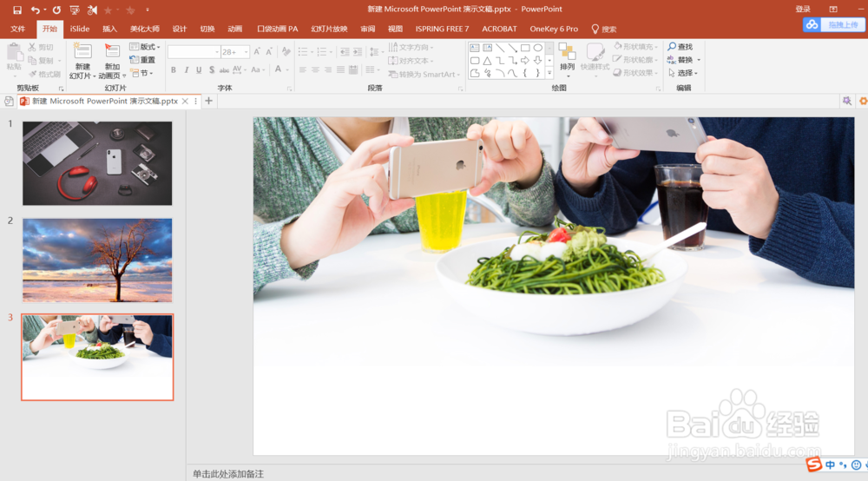Click the Login (登录) link

pyautogui.click(x=803, y=10)
